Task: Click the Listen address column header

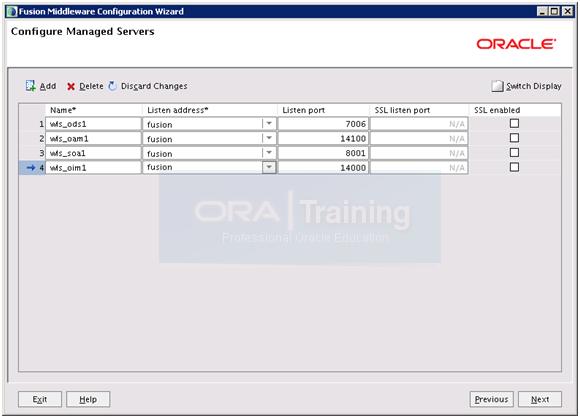Action: (x=210, y=110)
